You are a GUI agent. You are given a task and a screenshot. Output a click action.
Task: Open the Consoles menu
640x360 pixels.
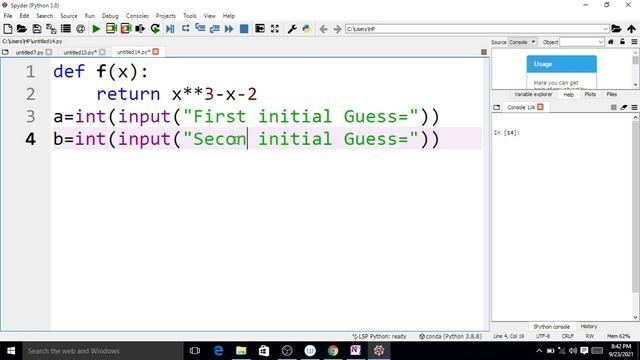click(137, 16)
